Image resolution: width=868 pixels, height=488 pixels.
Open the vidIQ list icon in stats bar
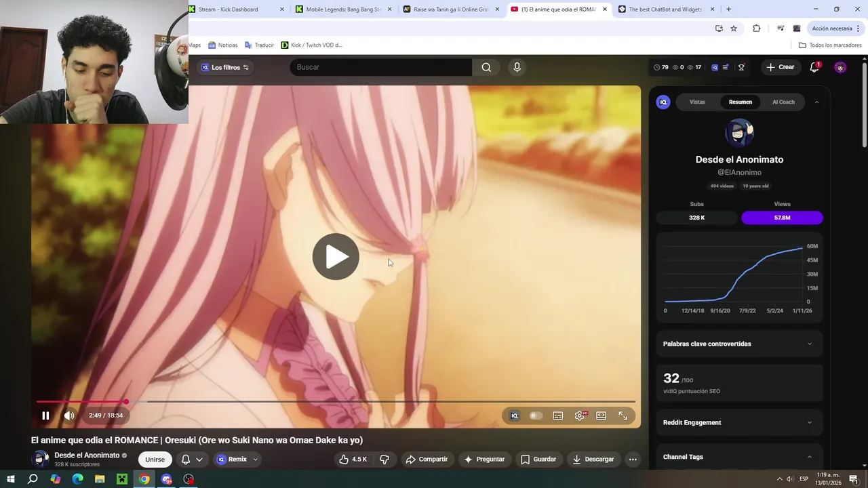tap(726, 67)
